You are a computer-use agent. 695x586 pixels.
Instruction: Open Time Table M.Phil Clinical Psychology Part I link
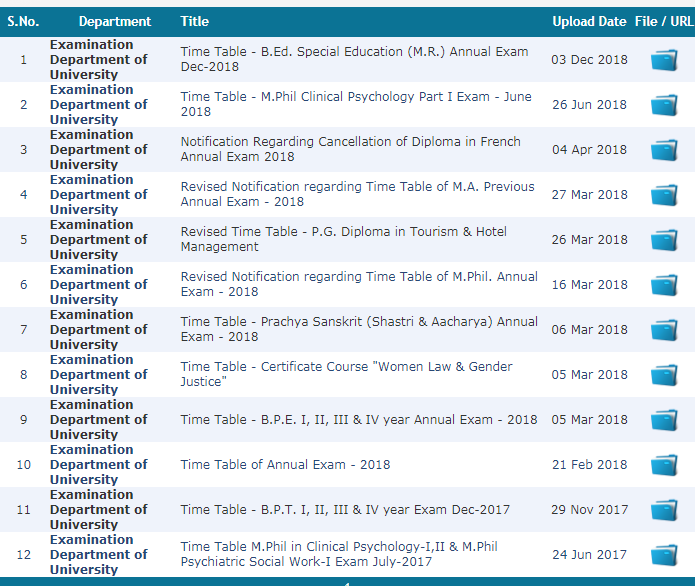(x=356, y=104)
